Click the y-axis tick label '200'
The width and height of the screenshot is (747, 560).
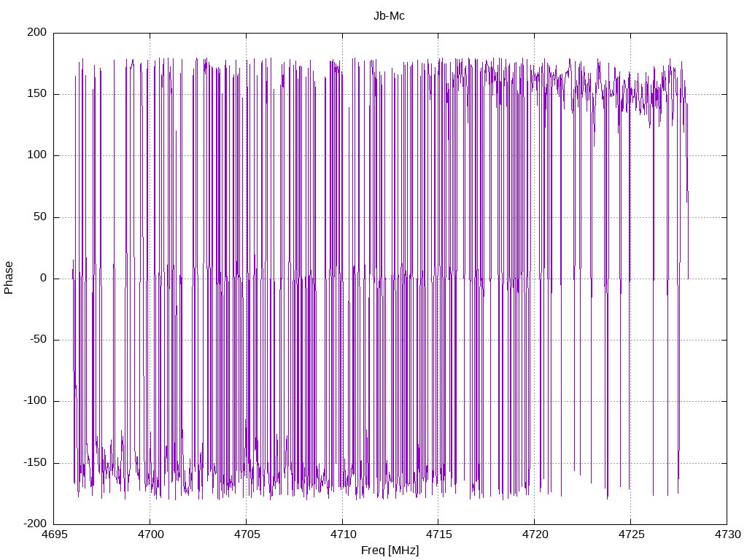click(x=37, y=32)
